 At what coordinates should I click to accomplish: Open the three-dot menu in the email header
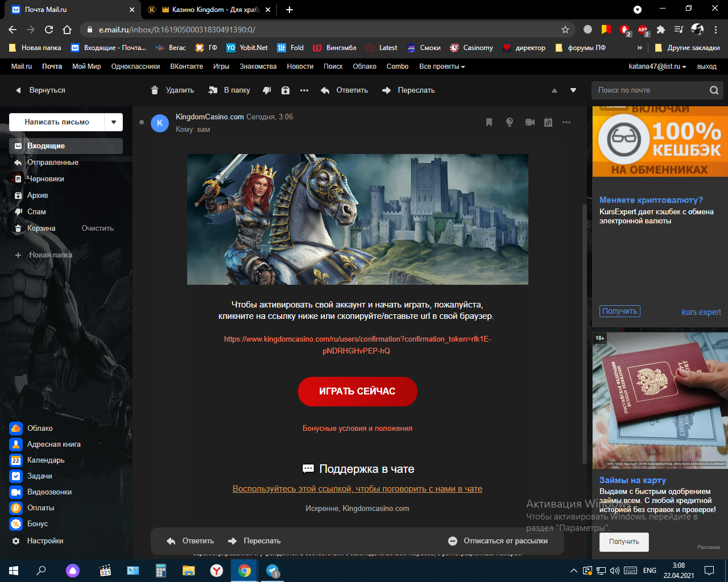pyautogui.click(x=566, y=122)
